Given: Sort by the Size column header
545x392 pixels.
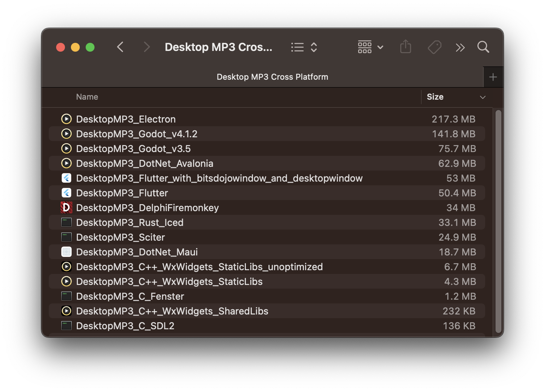Looking at the screenshot, I should point(435,97).
